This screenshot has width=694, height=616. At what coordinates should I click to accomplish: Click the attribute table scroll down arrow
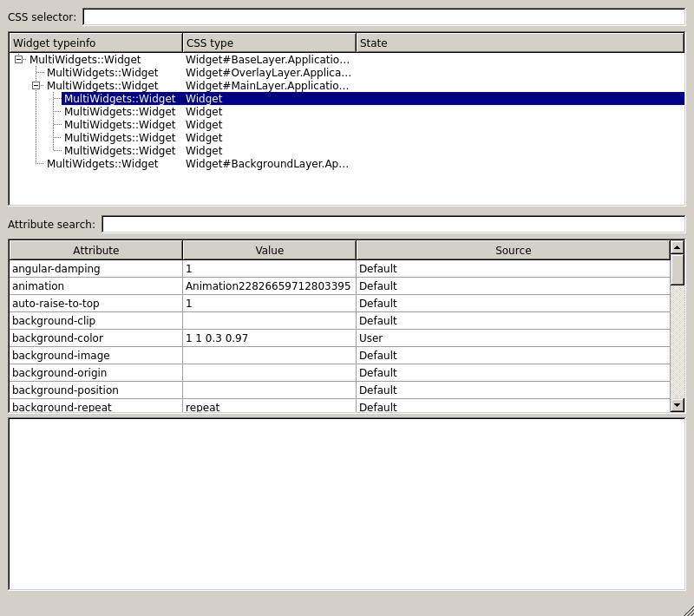(678, 405)
